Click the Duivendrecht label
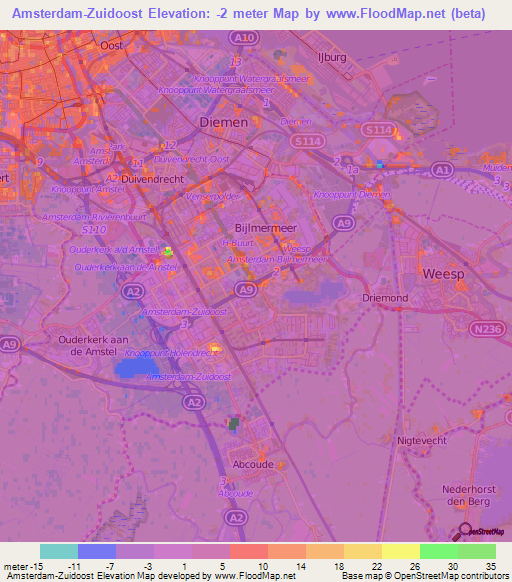 tap(152, 179)
